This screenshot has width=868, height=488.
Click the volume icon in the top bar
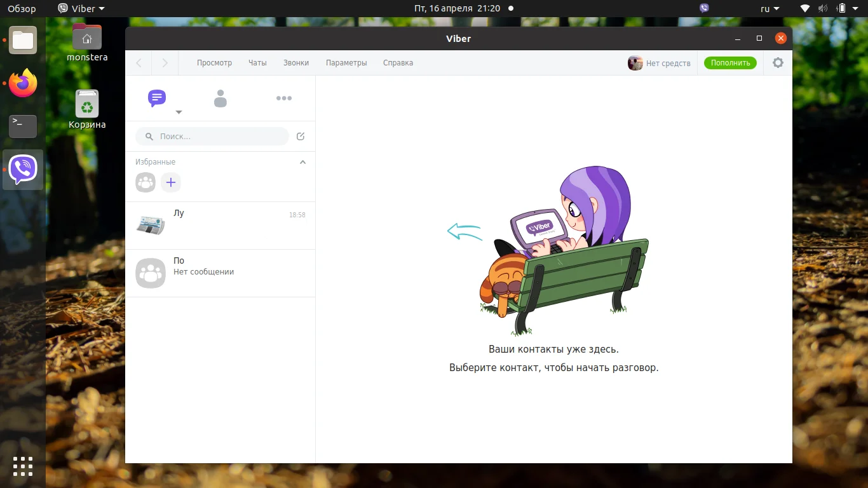[x=823, y=8]
